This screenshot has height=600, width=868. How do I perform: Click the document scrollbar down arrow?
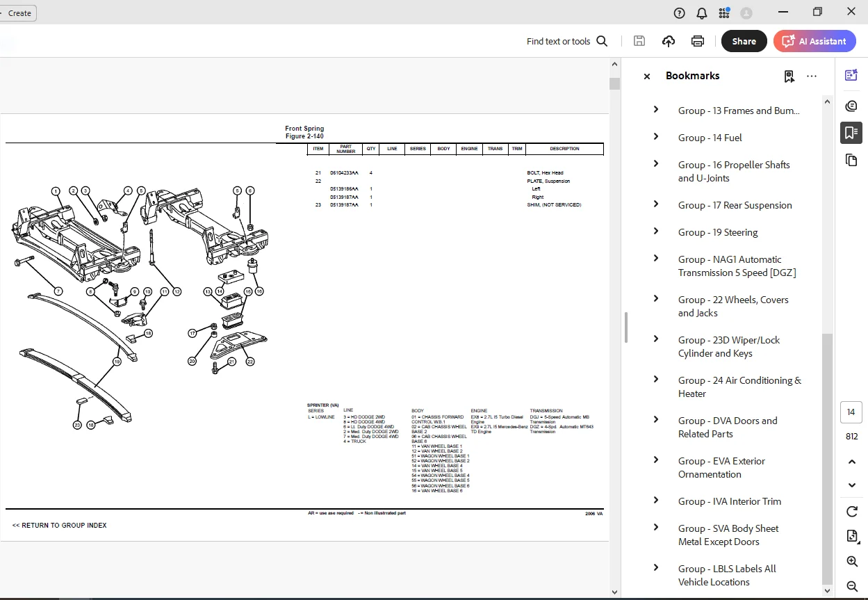point(614,592)
